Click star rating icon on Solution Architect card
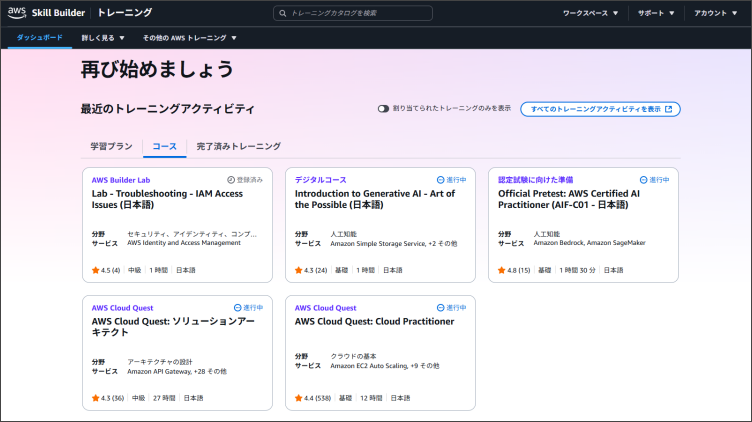 pos(95,398)
